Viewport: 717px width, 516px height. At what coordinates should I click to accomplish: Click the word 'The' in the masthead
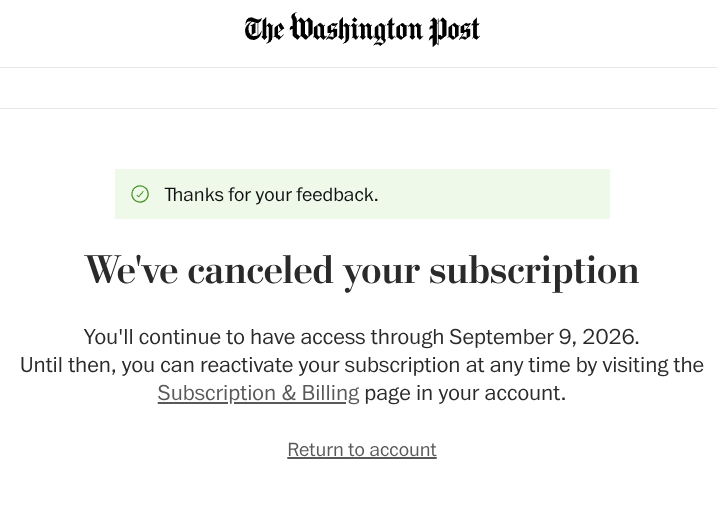(x=264, y=30)
